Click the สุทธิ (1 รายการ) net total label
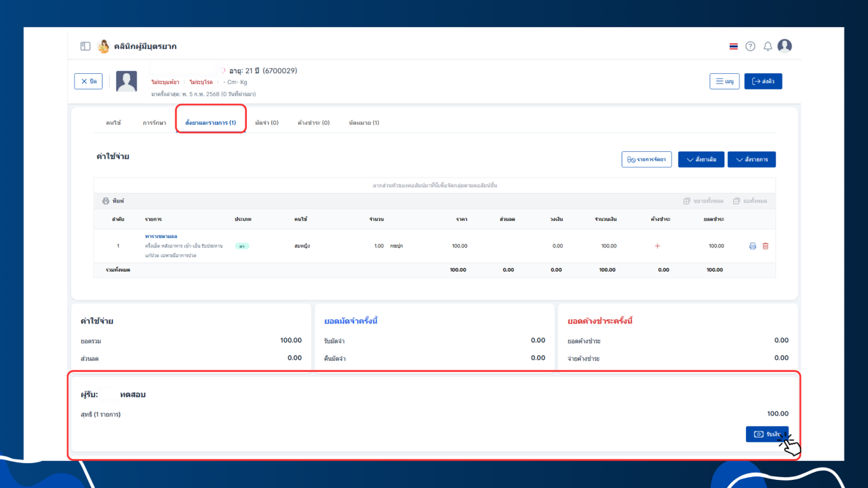The height and width of the screenshot is (488, 868). coord(100,414)
